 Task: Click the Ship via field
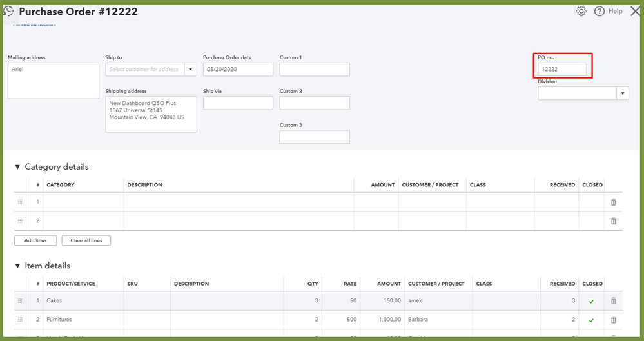pyautogui.click(x=238, y=102)
